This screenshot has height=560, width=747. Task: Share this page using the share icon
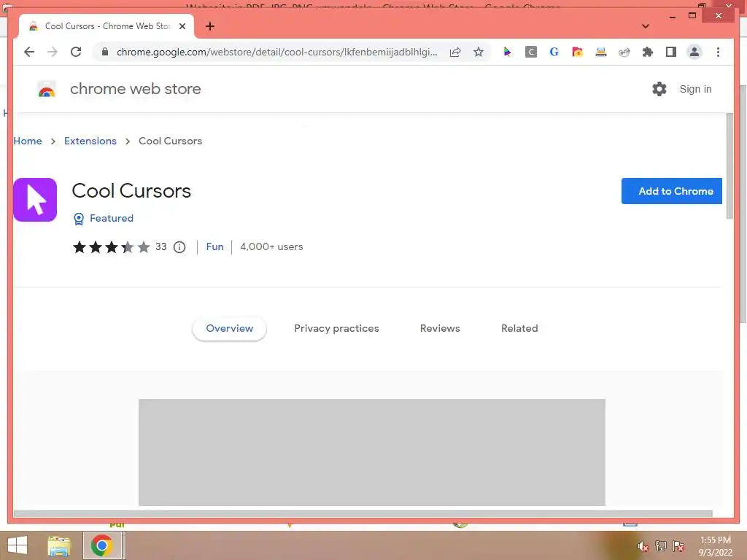coord(455,52)
